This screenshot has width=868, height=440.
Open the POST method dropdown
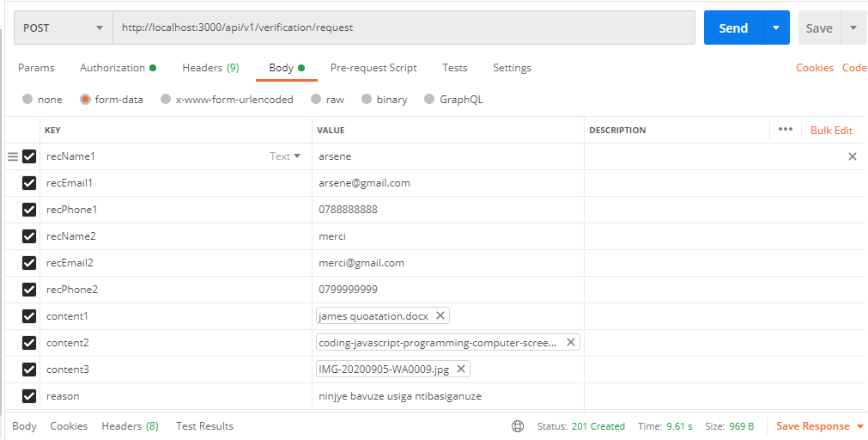coord(64,27)
